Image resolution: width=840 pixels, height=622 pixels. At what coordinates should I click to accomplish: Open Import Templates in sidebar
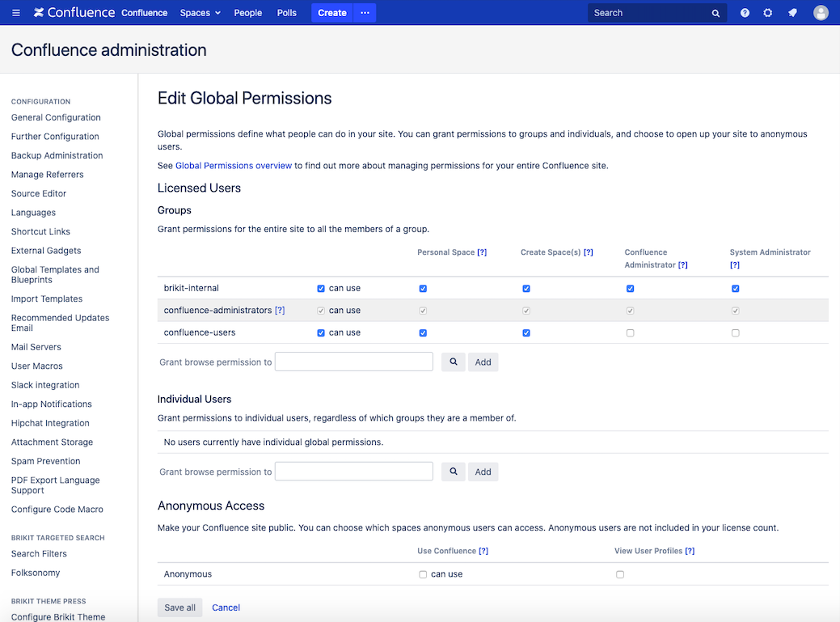point(47,299)
